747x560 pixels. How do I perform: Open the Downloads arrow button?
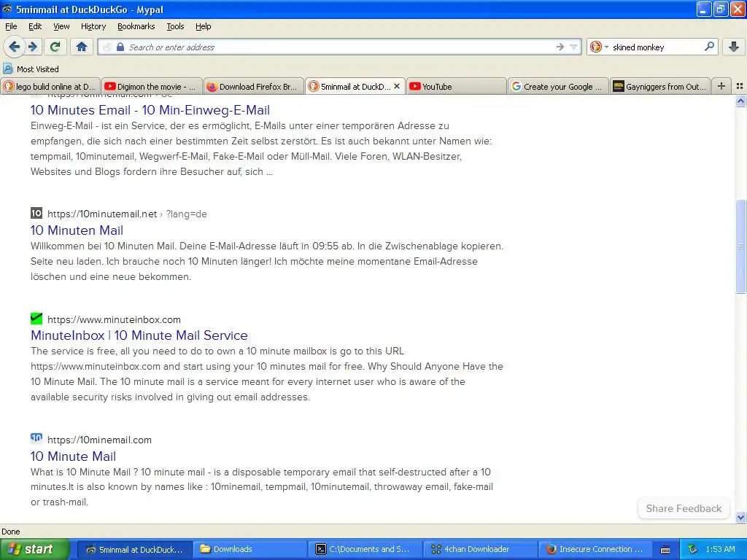click(734, 47)
